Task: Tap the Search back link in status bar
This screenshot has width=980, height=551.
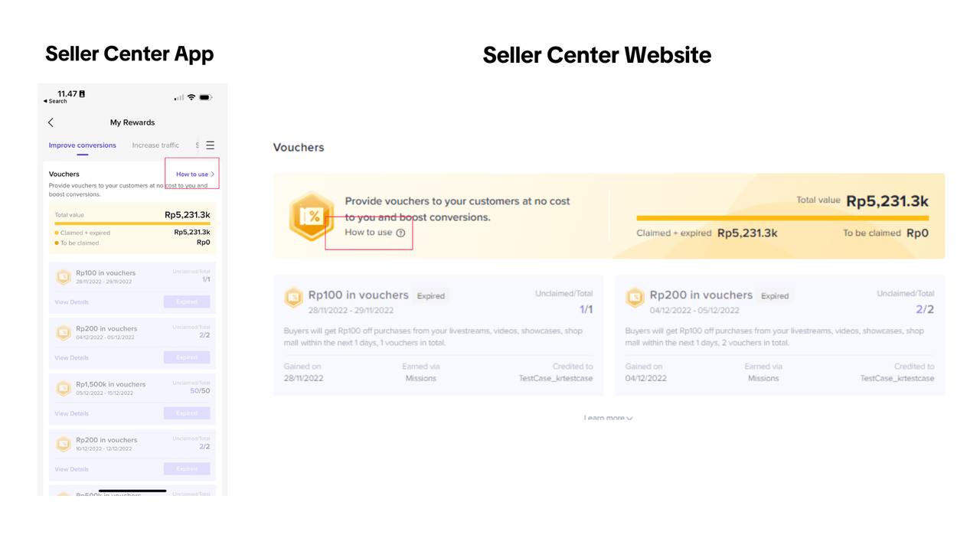Action: pos(55,101)
